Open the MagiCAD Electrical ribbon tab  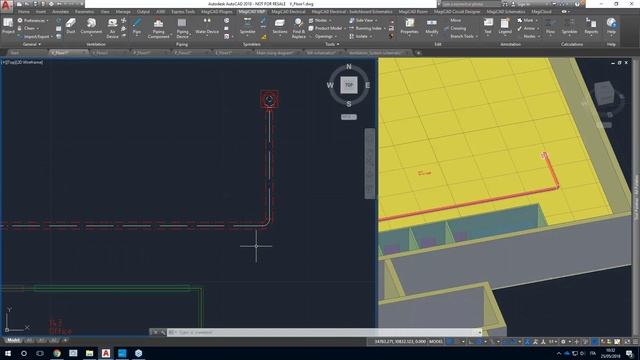point(288,11)
